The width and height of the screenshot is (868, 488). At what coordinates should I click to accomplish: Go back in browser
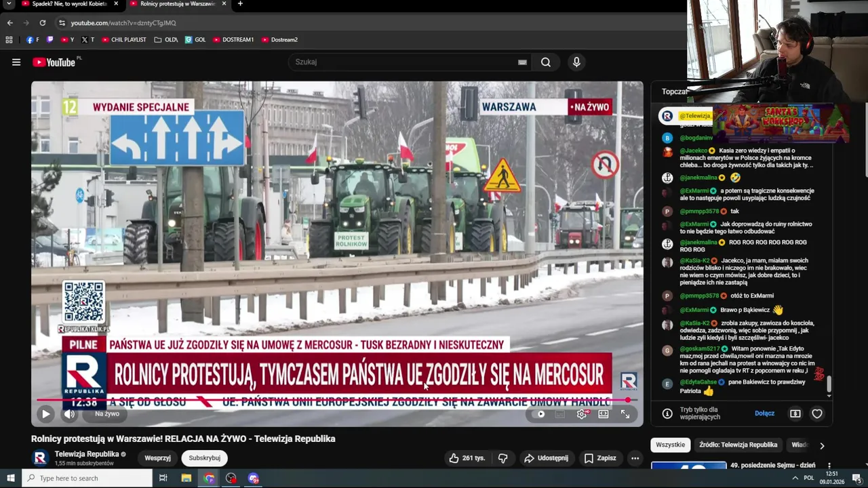click(9, 23)
